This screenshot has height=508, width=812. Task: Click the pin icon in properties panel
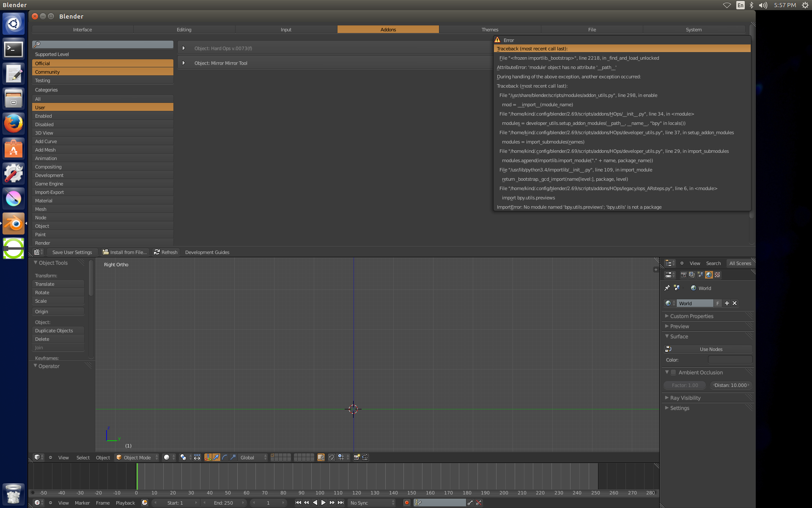click(x=667, y=288)
